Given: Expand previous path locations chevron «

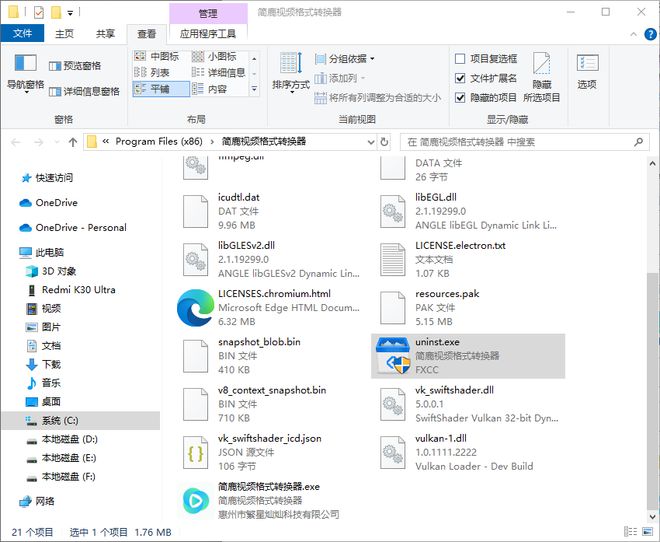Looking at the screenshot, I should [x=106, y=141].
